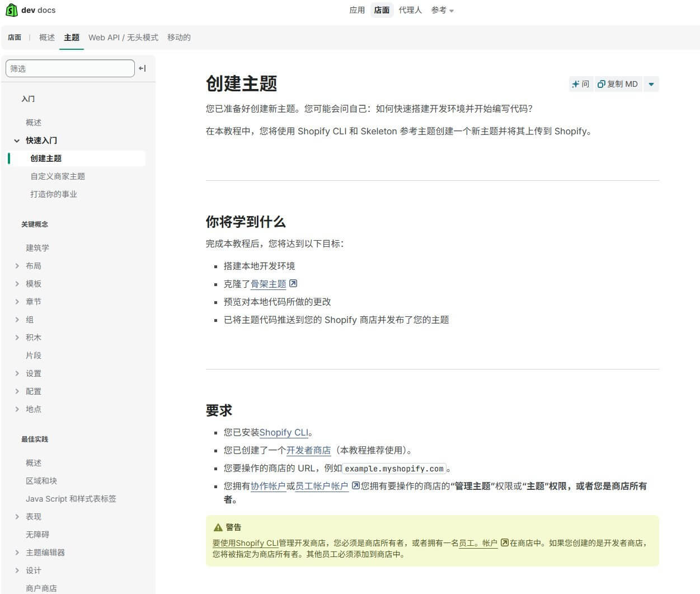
Task: Follow the Shopify CLI link under 要求
Action: tap(284, 432)
